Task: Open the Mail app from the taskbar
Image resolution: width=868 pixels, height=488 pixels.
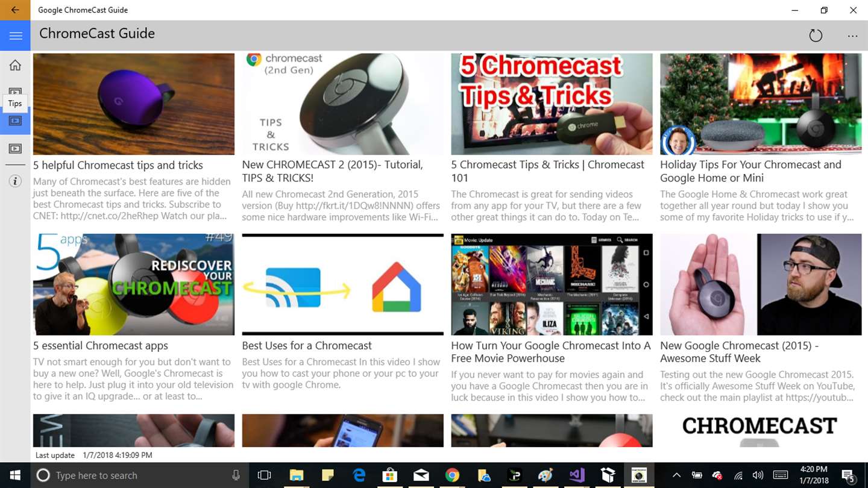Action: coord(421,475)
